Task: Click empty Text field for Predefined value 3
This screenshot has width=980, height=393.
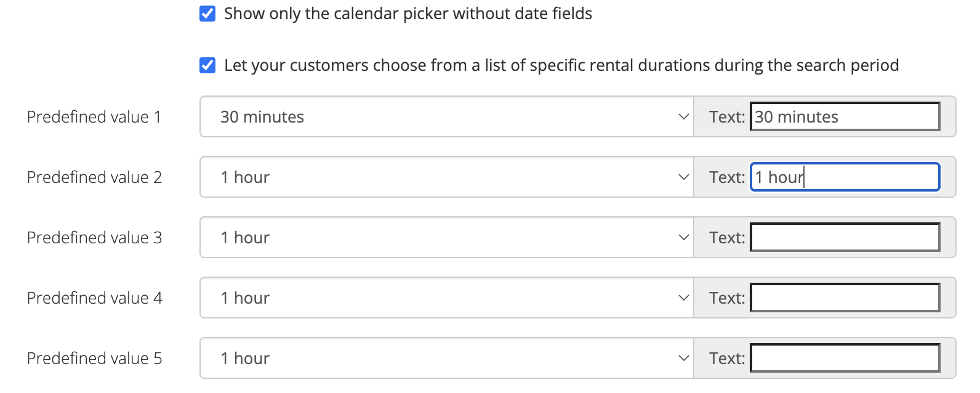Action: click(845, 237)
